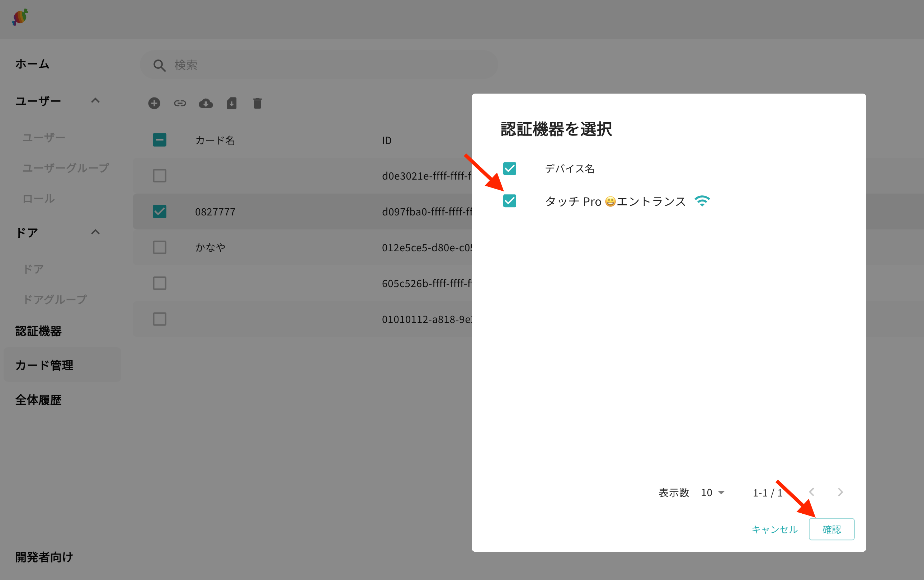Screen dimensions: 924x580
Task: Click the add card plus icon
Action: (x=154, y=103)
